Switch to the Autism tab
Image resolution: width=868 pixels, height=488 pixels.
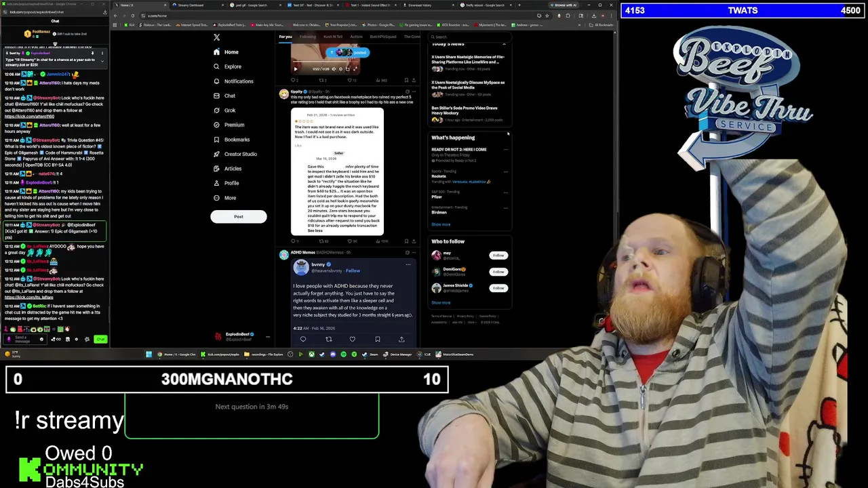pyautogui.click(x=356, y=37)
